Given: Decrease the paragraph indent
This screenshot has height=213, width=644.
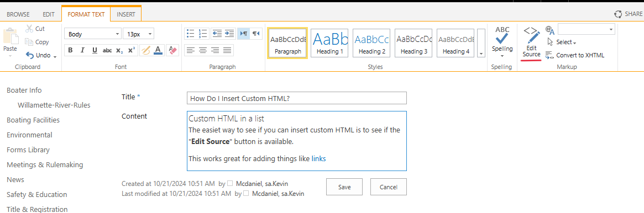Looking at the screenshot, I should [217, 34].
